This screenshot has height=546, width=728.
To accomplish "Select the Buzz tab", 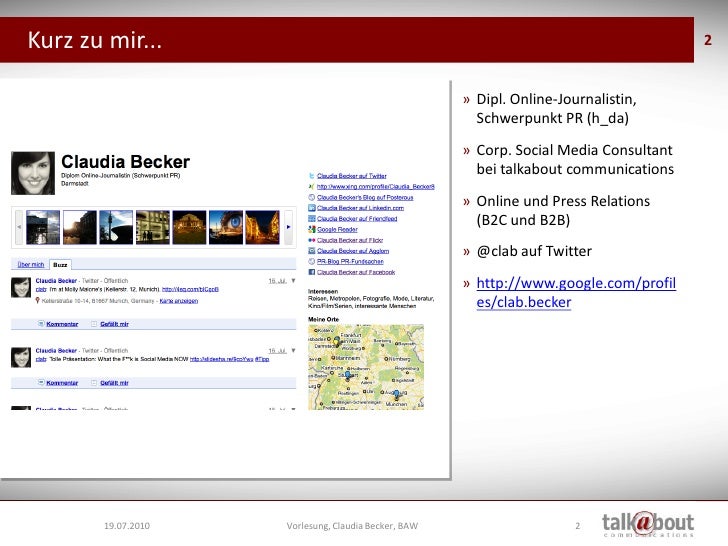I will (x=60, y=265).
